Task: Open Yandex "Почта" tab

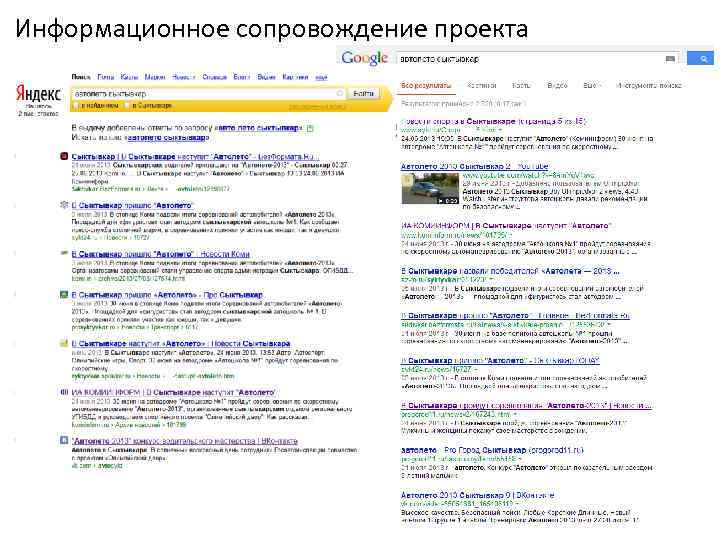Action: (106, 77)
